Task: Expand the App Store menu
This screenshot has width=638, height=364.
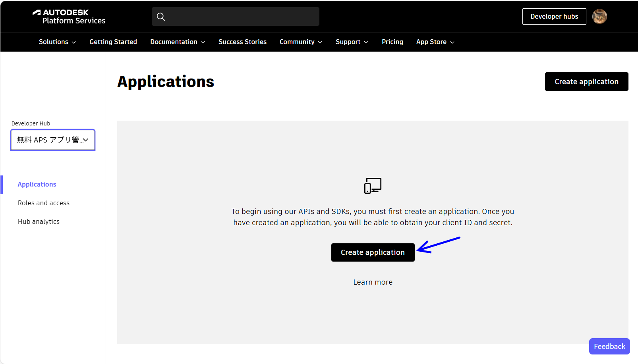Action: [x=435, y=42]
